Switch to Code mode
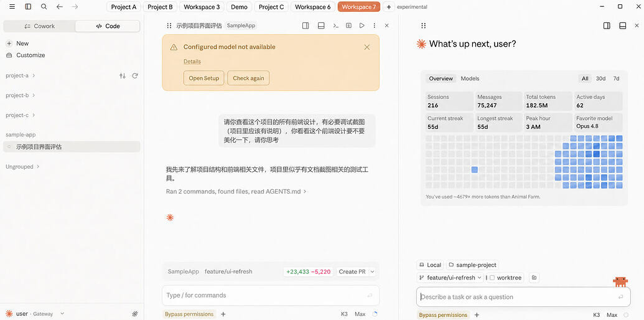Viewport: 644px width, 320px height. 108,26
